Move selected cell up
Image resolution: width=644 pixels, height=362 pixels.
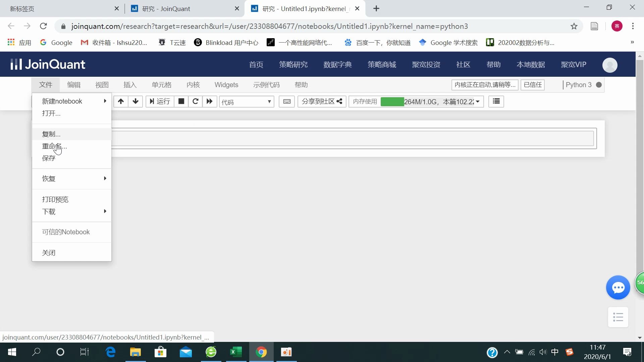coord(121,102)
